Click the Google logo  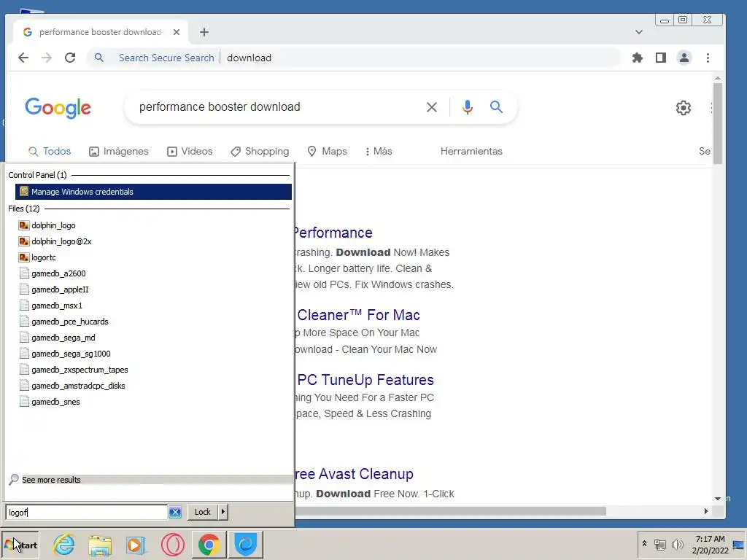pos(58,108)
